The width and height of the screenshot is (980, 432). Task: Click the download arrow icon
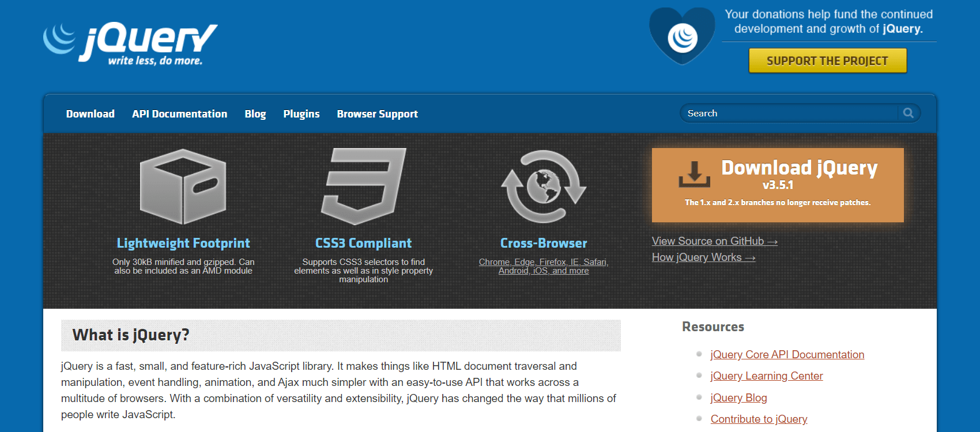click(x=694, y=174)
